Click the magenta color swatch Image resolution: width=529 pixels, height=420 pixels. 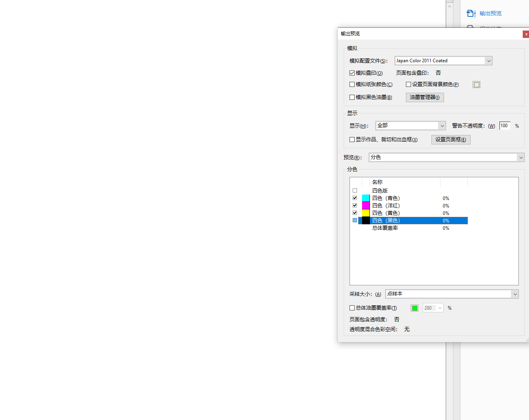click(366, 205)
